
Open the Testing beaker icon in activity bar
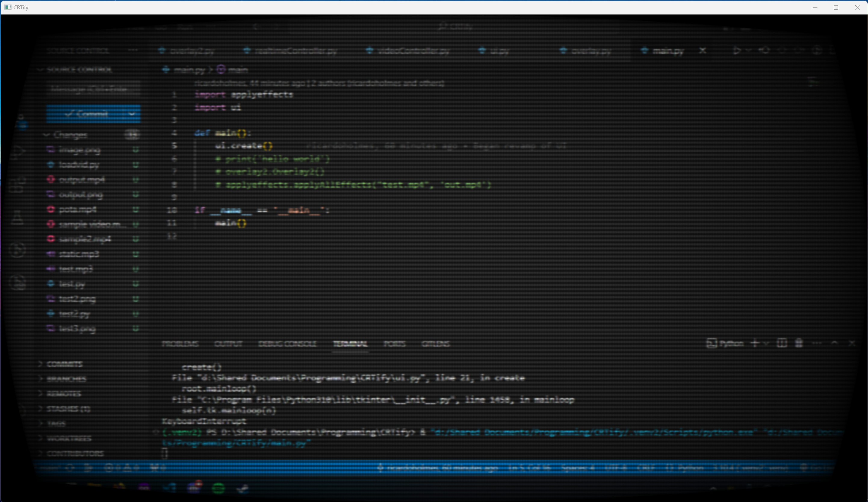coord(17,217)
